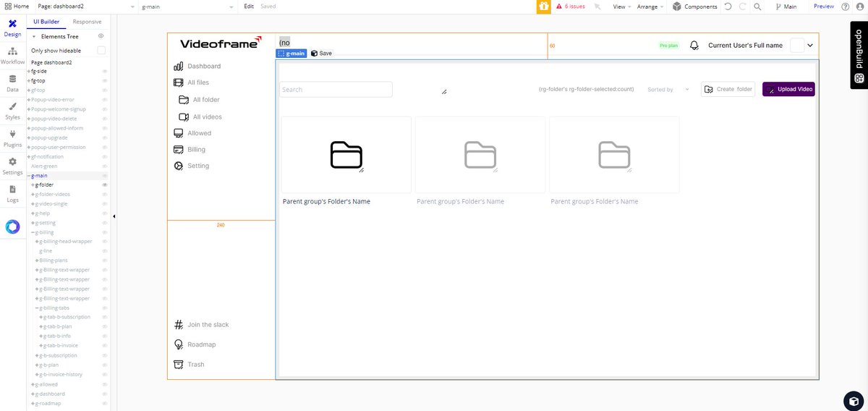Viewport: 868px width, 411px height.
Task: Open the Logs section
Action: pos(12,193)
